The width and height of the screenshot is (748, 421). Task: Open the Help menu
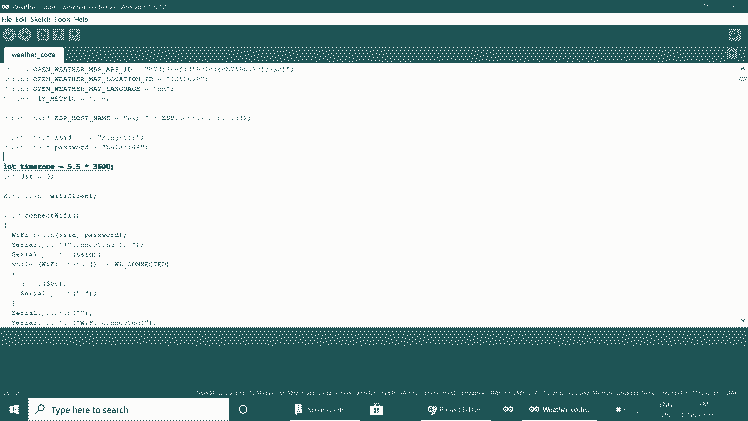[82, 19]
